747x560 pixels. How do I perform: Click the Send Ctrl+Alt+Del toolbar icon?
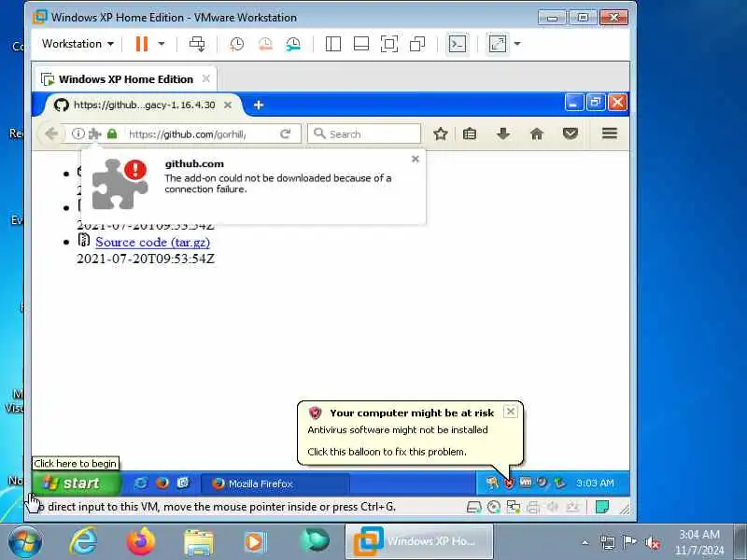click(197, 44)
